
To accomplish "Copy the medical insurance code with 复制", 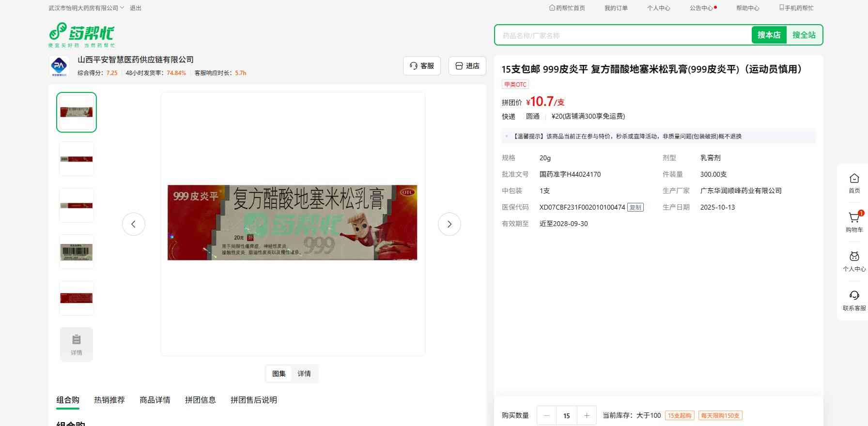I will point(635,207).
